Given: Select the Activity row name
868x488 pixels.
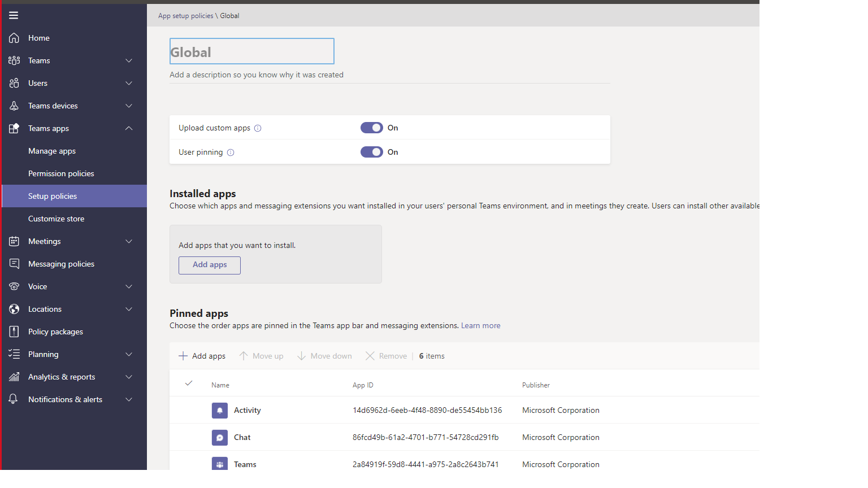Looking at the screenshot, I should click(248, 411).
